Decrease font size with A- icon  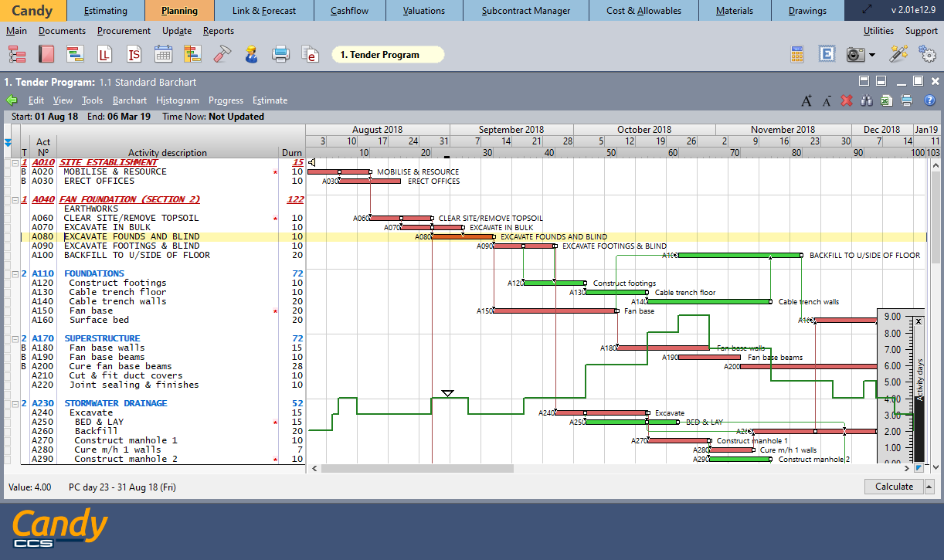pyautogui.click(x=827, y=100)
